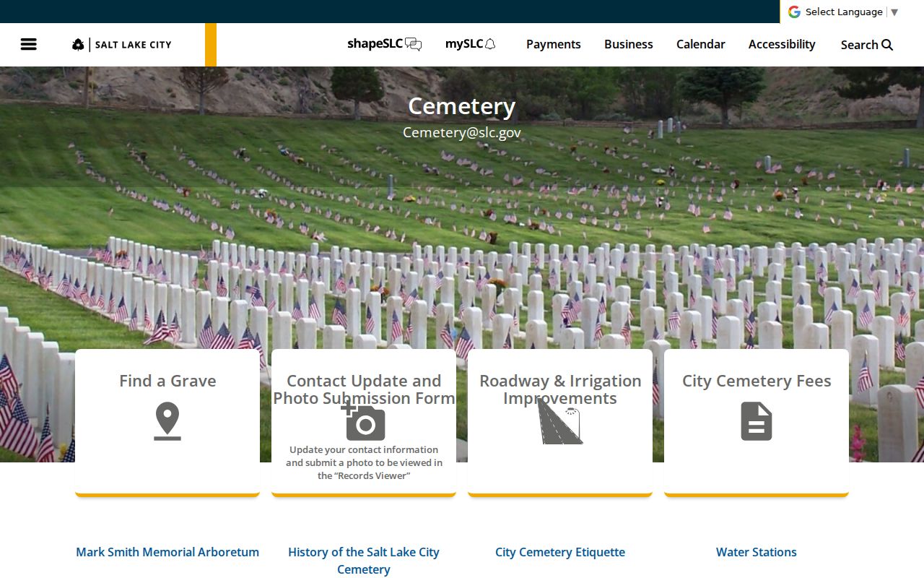Open the hamburger main menu
Image resolution: width=924 pixels, height=578 pixels.
pos(29,44)
